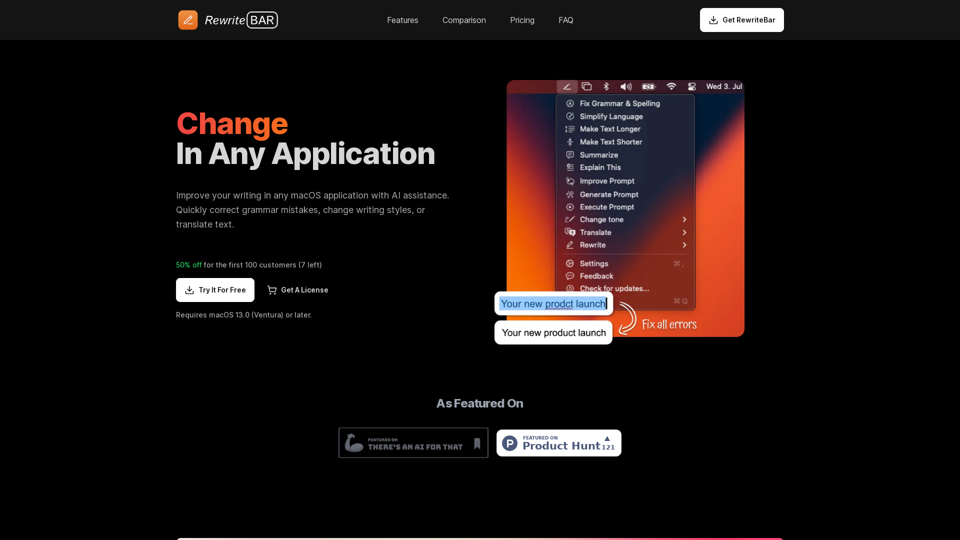
Task: Click the 'As Featured On' heading
Action: 479,403
